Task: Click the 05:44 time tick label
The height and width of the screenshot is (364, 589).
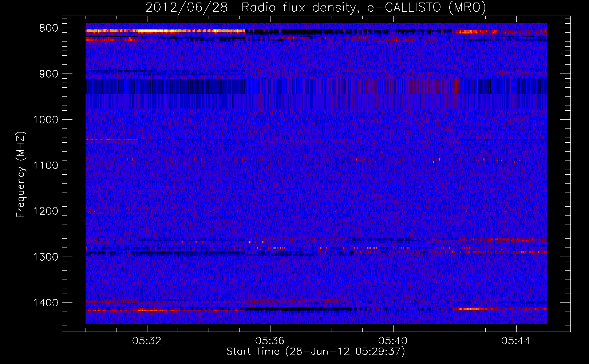Action: (516, 341)
